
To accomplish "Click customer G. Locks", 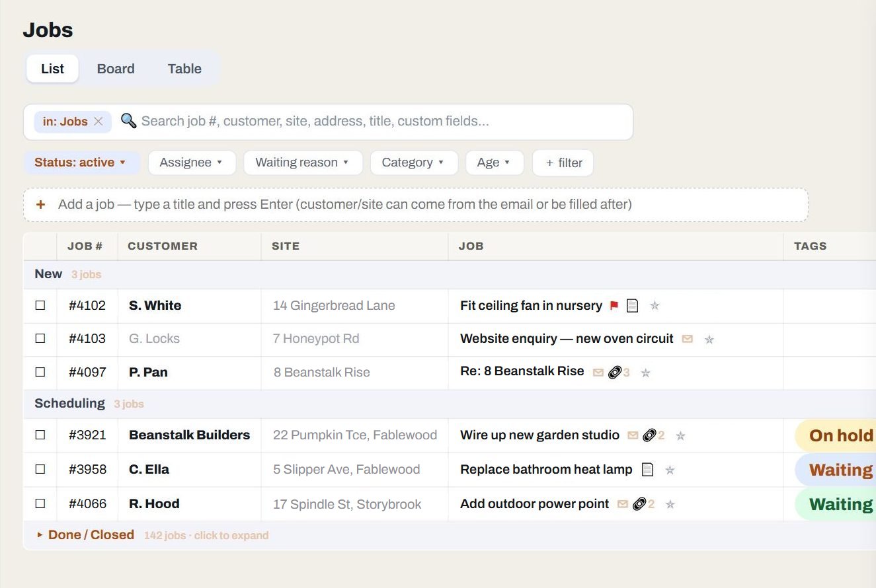I will tap(154, 338).
